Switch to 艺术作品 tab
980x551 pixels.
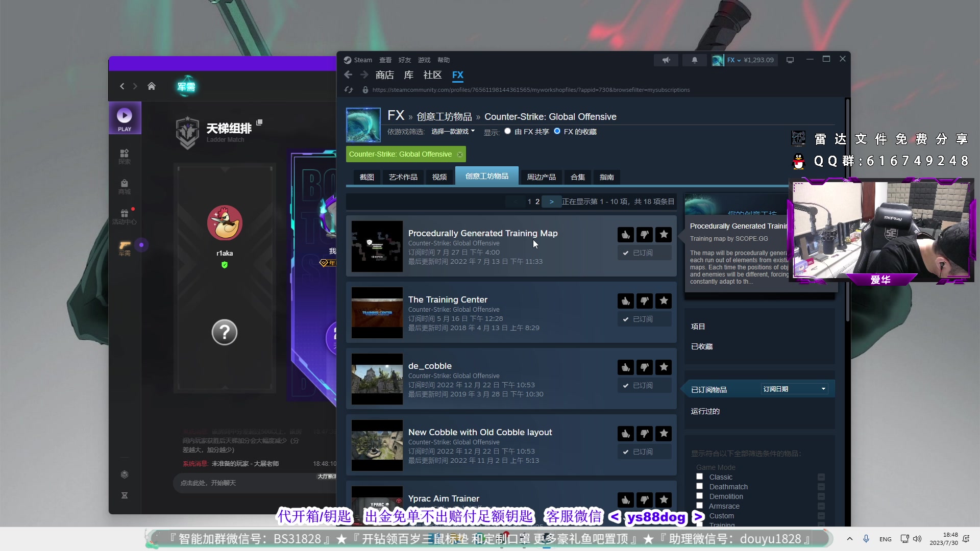(x=403, y=177)
